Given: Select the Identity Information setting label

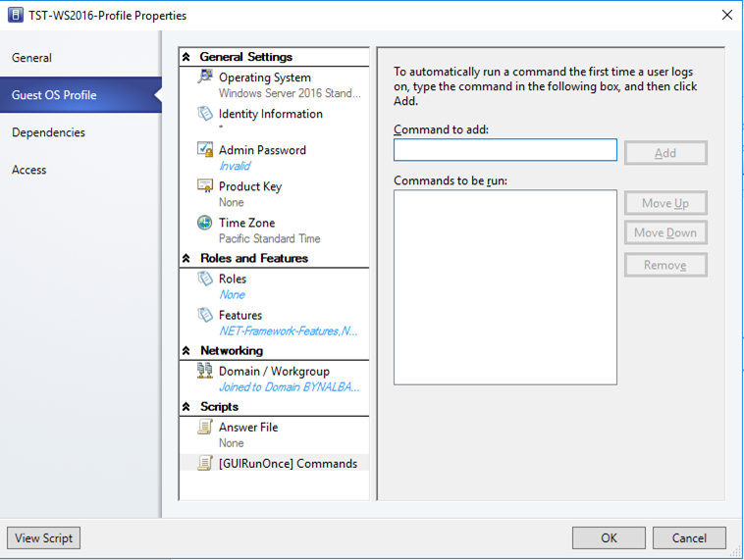Looking at the screenshot, I should (x=271, y=114).
